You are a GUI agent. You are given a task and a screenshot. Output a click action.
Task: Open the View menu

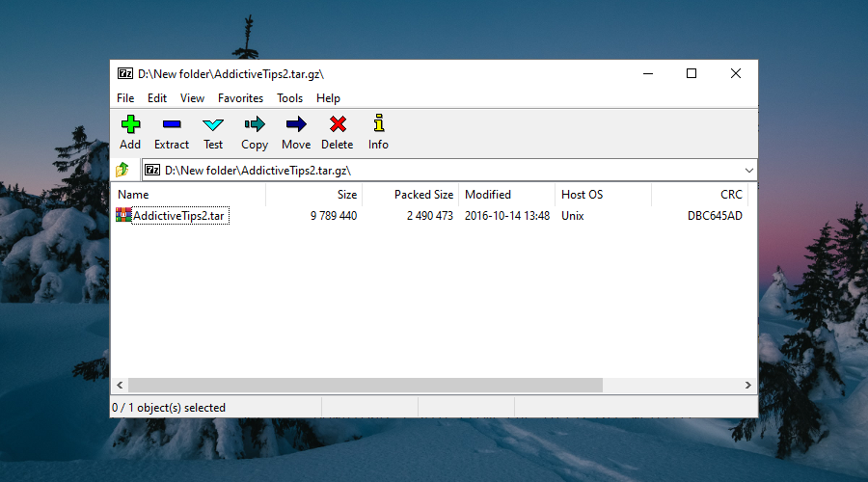point(192,98)
